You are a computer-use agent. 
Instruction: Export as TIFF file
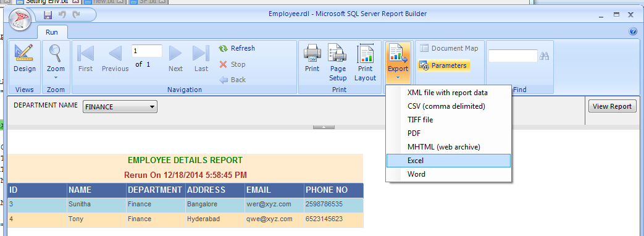coord(448,120)
